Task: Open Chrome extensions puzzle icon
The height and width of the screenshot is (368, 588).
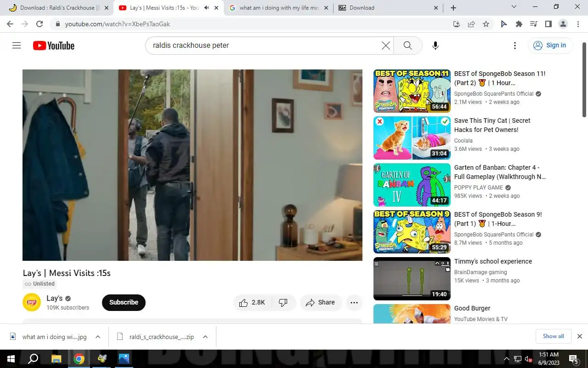Action: (x=519, y=24)
